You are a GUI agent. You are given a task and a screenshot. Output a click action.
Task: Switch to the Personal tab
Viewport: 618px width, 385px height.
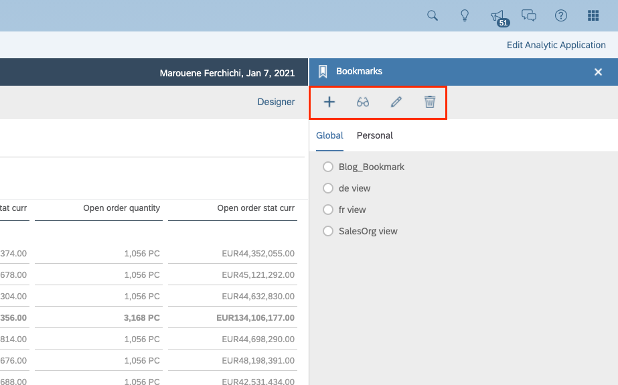[375, 136]
